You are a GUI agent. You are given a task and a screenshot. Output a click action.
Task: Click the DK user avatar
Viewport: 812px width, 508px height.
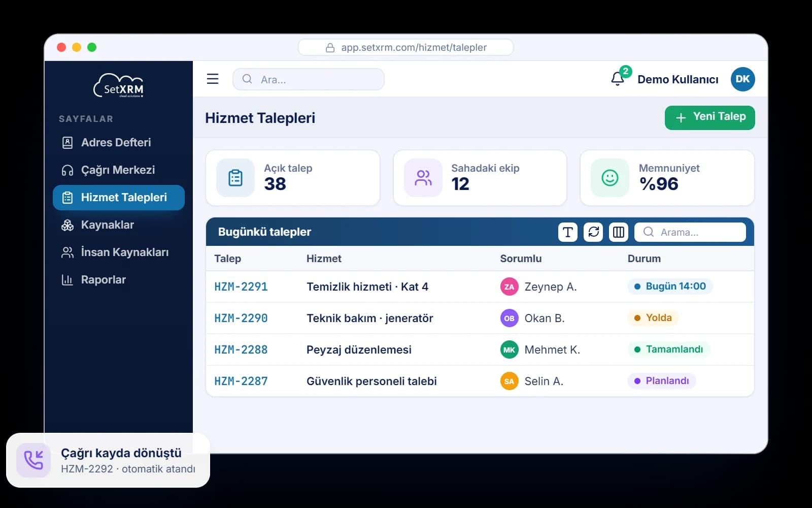pos(742,79)
